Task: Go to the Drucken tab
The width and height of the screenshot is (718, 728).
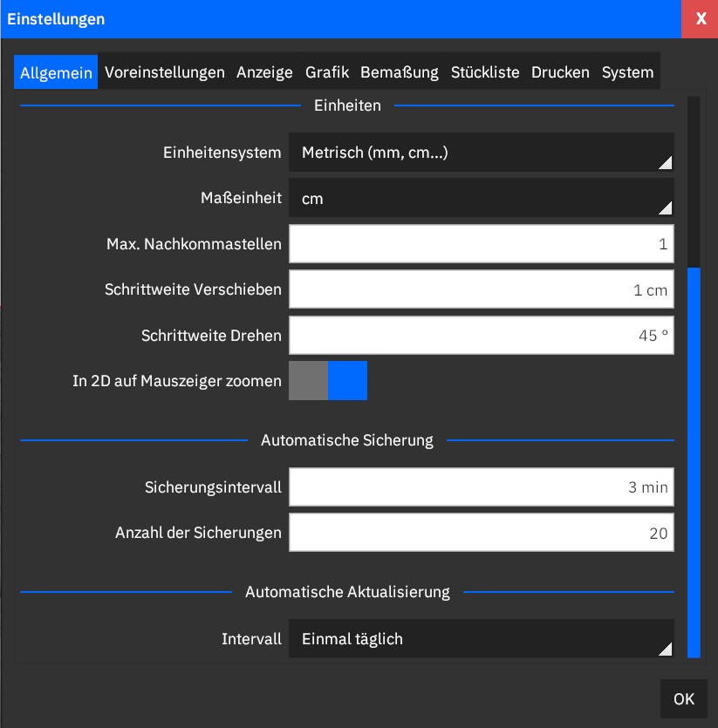Action: (560, 72)
